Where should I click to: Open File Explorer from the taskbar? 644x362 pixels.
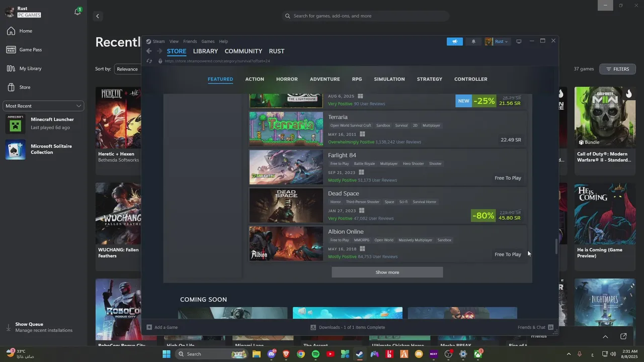tap(257, 354)
